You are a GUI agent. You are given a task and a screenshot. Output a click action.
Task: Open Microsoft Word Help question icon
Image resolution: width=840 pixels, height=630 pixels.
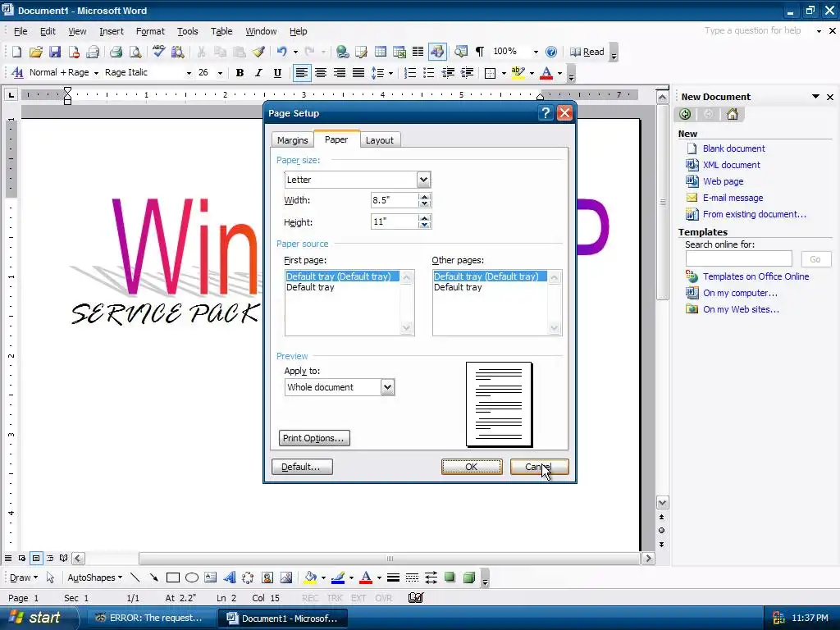tap(551, 52)
